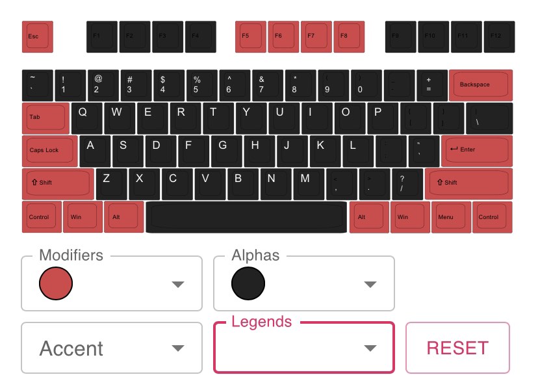The image size is (538, 392).
Task: Select the Enter keycap
Action: 476,150
